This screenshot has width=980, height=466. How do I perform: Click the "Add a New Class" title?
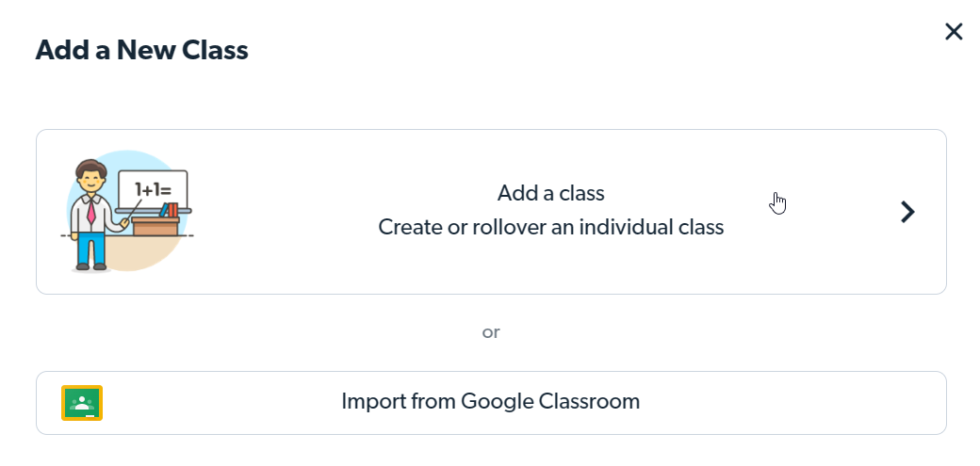(x=141, y=50)
